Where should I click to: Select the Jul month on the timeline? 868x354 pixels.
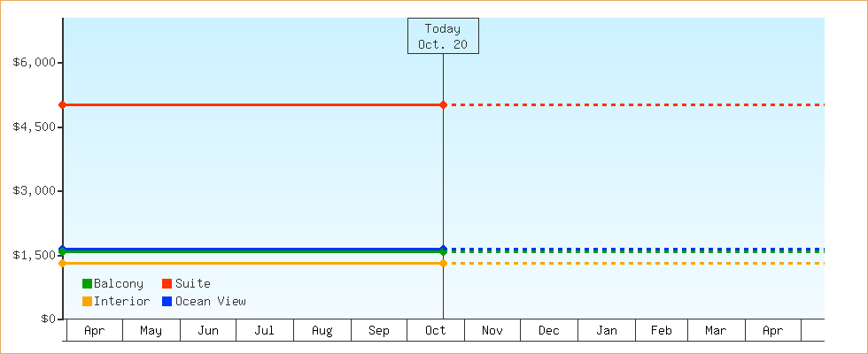click(x=264, y=331)
